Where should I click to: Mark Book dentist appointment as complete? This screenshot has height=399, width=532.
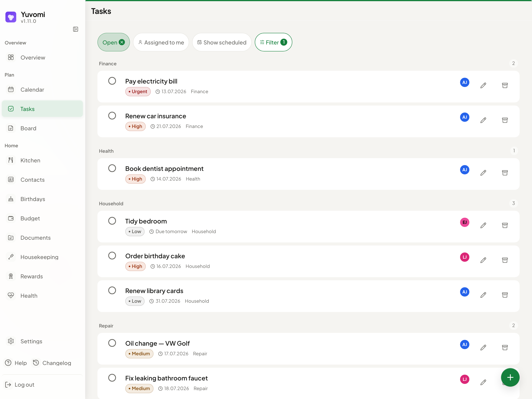[x=112, y=168]
